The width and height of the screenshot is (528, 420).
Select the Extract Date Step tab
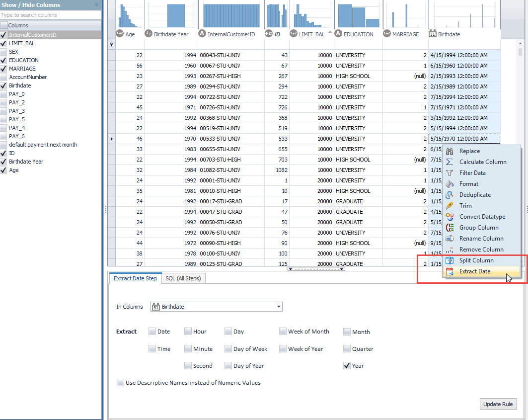tap(136, 278)
